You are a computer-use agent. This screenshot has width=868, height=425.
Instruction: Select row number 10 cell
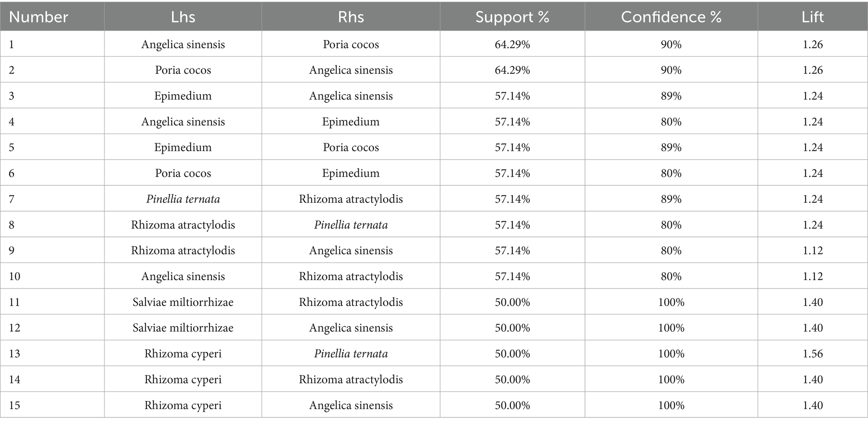pyautogui.click(x=15, y=276)
